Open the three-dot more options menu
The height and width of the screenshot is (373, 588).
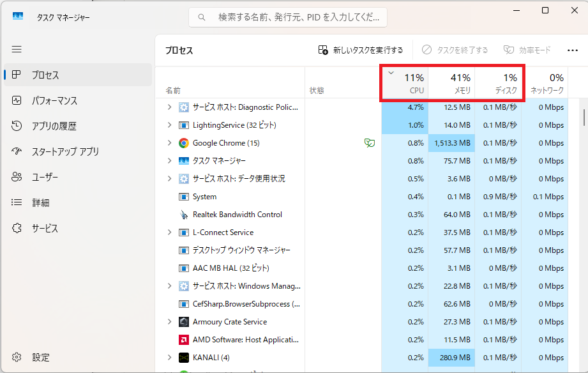click(573, 50)
